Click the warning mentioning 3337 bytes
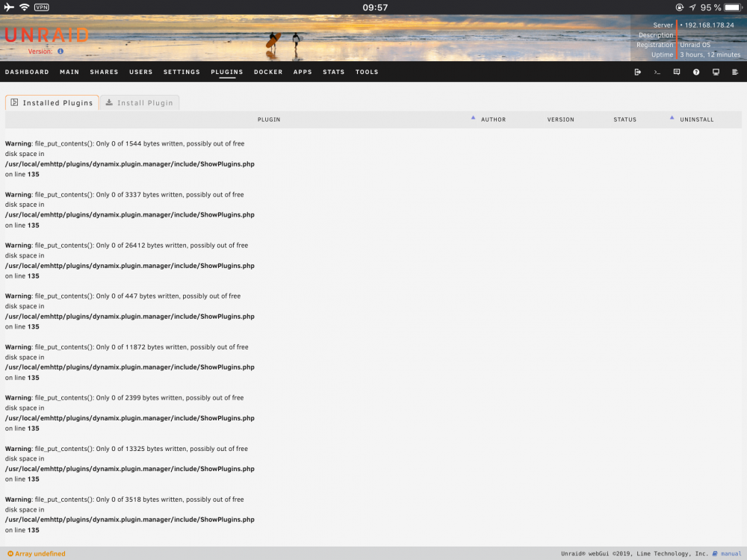 pyautogui.click(x=129, y=210)
